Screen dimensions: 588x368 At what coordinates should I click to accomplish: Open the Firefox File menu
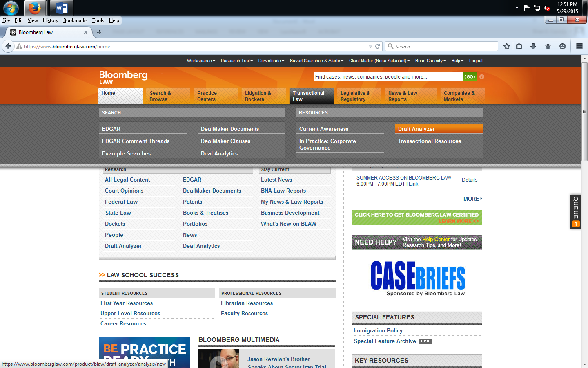[6, 20]
